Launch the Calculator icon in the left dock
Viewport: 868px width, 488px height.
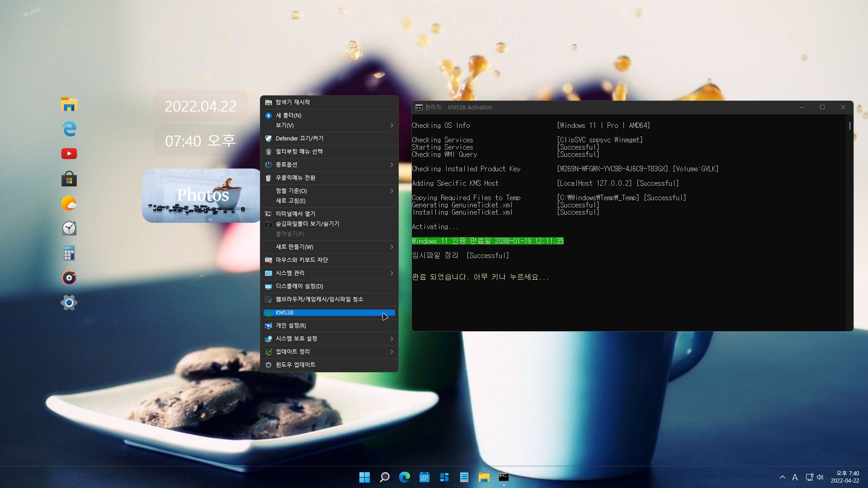(69, 253)
